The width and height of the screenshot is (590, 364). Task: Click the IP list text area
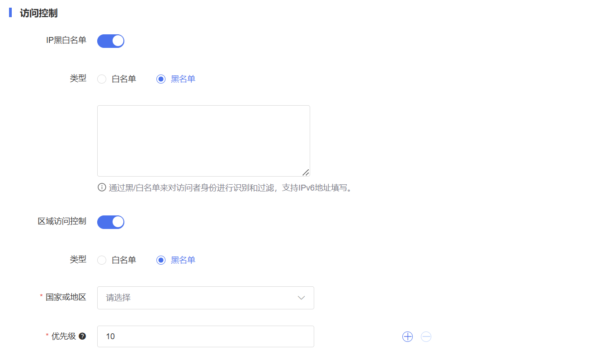pos(203,141)
